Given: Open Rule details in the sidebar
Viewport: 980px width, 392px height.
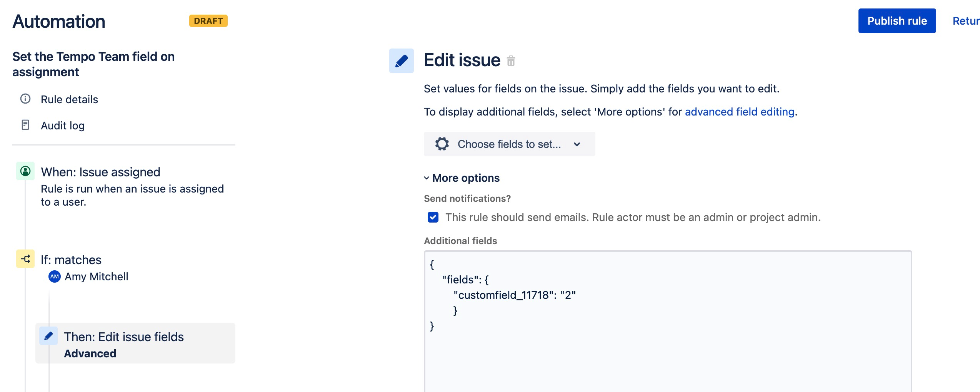Looking at the screenshot, I should click(x=69, y=99).
